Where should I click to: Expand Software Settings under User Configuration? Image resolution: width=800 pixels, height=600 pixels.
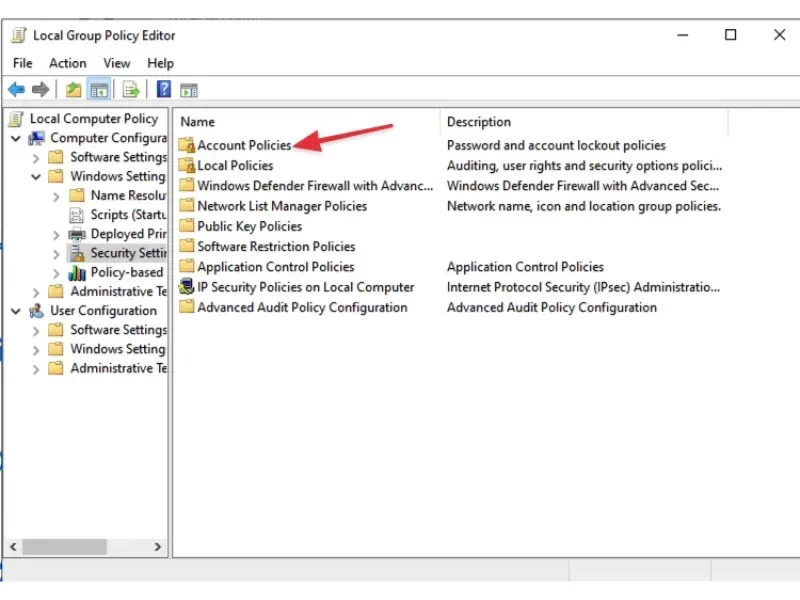click(x=36, y=331)
